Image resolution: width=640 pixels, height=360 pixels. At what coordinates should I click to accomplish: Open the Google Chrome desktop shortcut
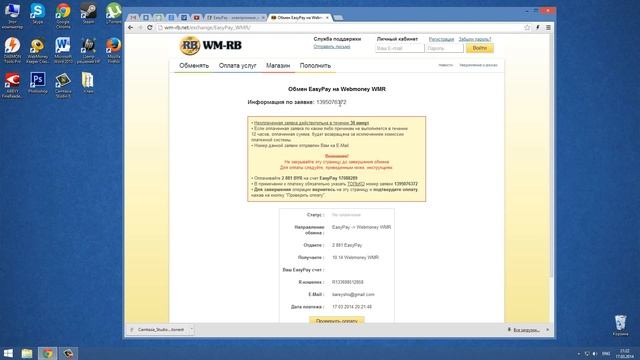tap(63, 16)
